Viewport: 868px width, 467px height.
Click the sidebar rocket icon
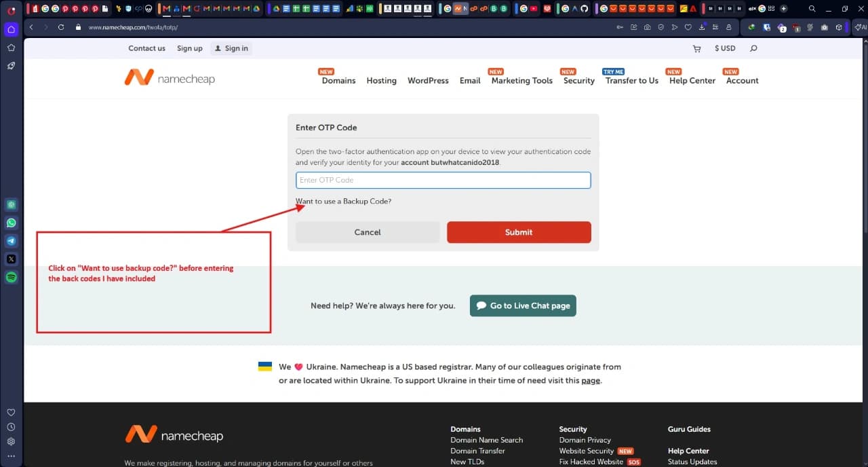12,66
